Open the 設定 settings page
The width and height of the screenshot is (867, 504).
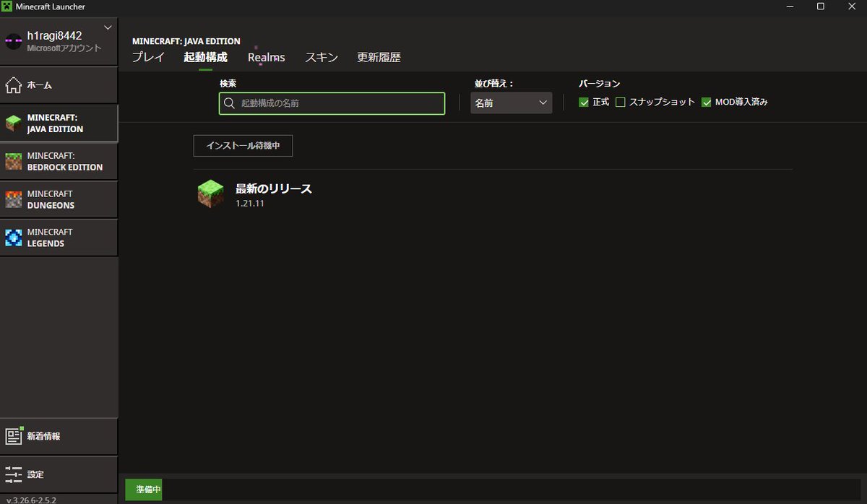(x=59, y=474)
